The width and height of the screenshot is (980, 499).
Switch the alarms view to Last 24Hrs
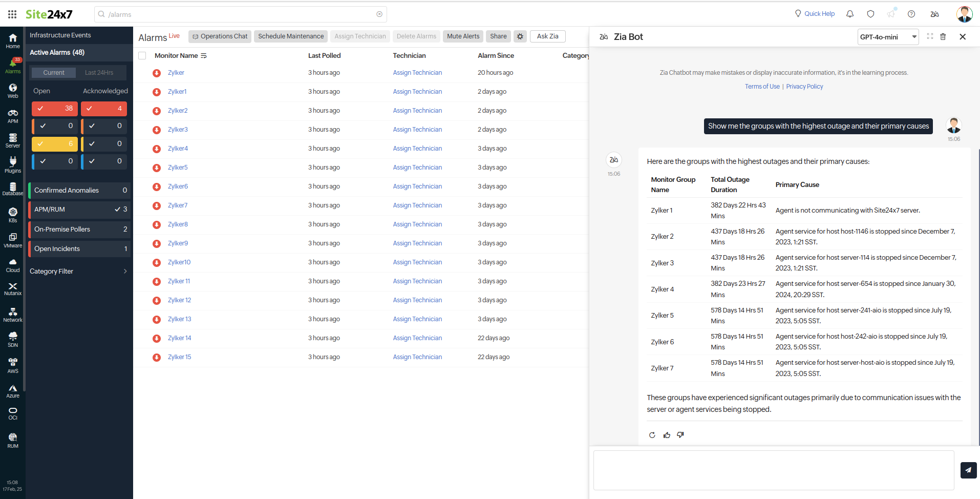coord(99,72)
